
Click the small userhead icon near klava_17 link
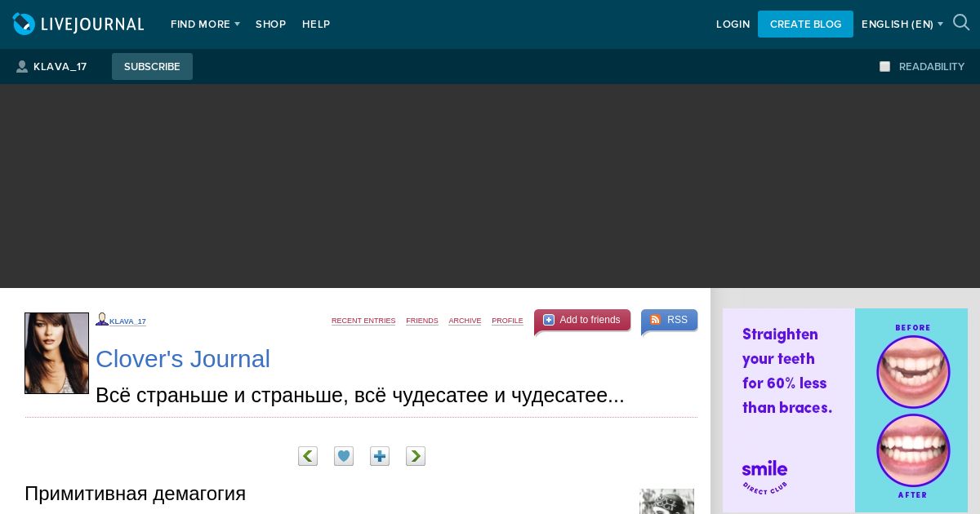[101, 319]
